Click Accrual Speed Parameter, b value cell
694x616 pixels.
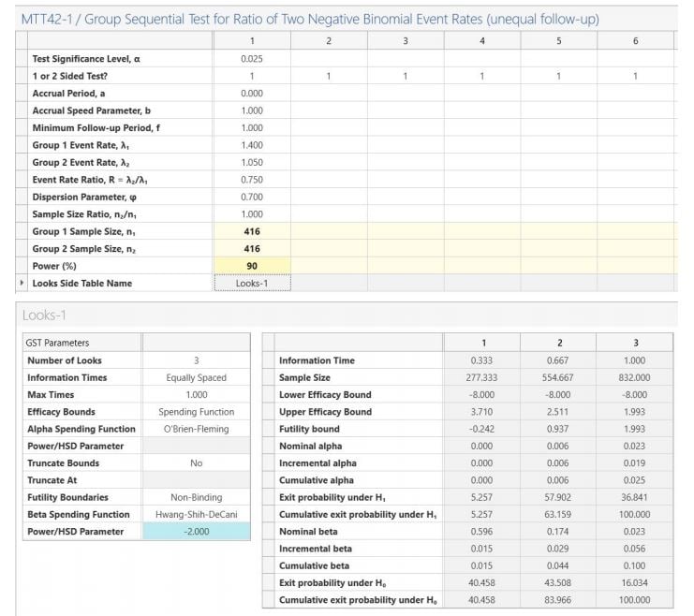(252, 110)
